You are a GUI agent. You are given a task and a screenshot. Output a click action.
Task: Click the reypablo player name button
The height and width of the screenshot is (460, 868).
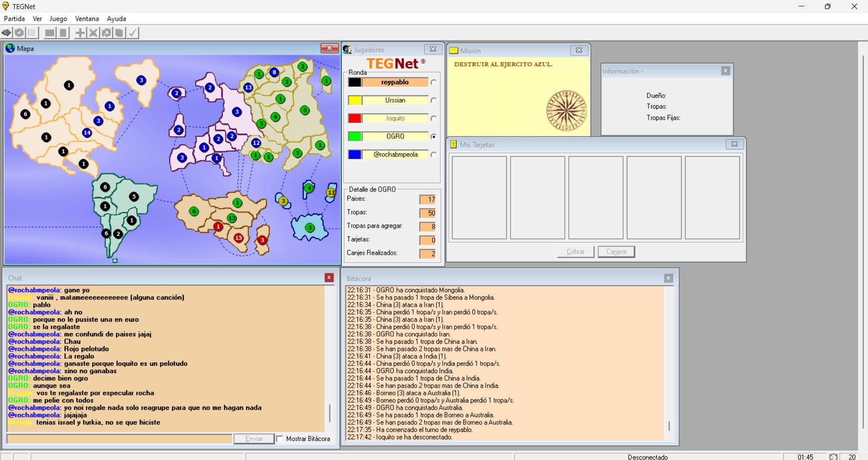395,82
